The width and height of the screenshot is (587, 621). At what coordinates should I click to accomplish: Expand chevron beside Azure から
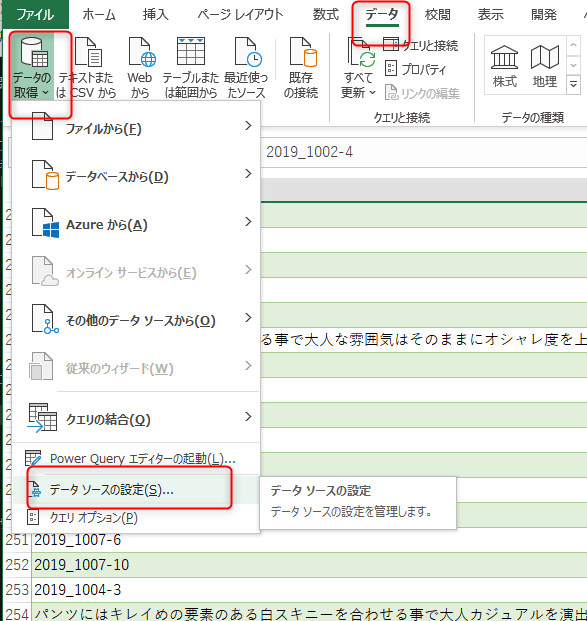coord(248,221)
